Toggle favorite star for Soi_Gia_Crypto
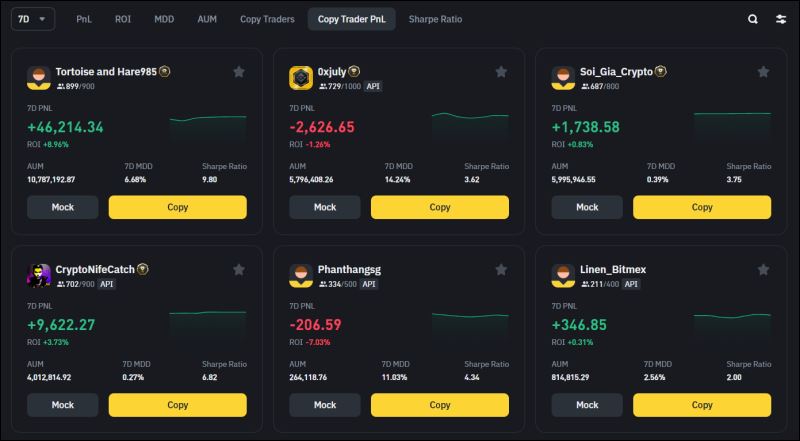Image resolution: width=800 pixels, height=441 pixels. [763, 72]
